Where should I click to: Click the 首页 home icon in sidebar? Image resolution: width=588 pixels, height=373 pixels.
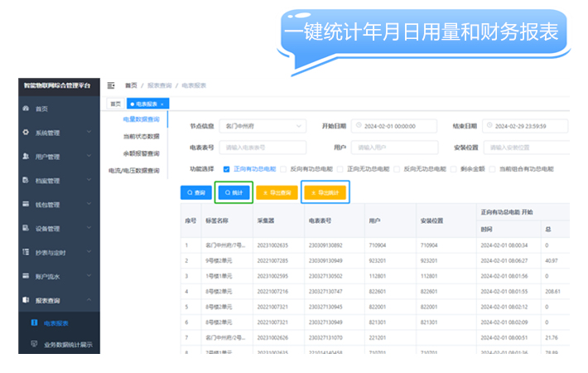tap(24, 109)
